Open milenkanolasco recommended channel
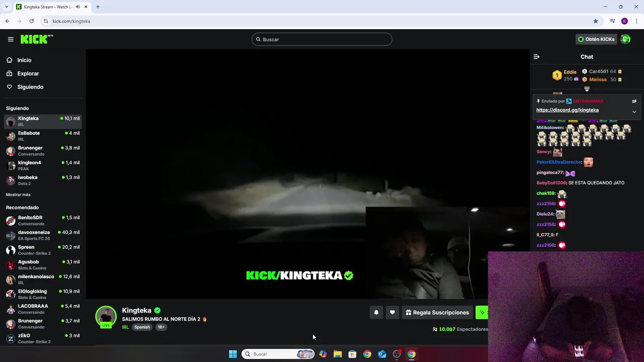 click(x=43, y=279)
